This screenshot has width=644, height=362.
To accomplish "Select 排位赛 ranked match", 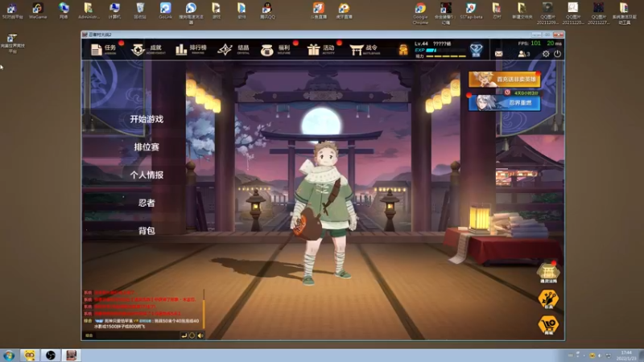I will (x=147, y=147).
